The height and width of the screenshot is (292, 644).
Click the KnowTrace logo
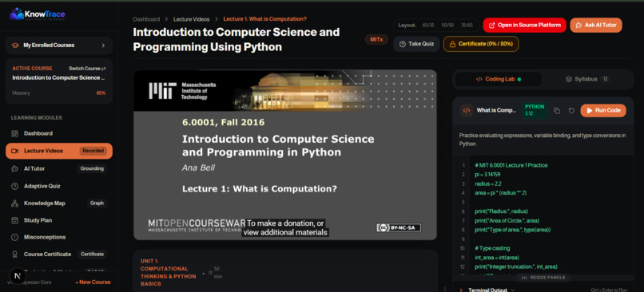[38, 14]
